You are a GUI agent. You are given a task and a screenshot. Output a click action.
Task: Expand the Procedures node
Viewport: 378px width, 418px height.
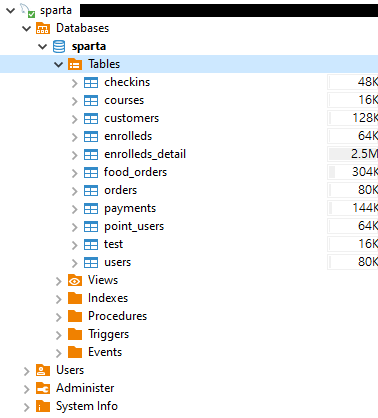59,317
